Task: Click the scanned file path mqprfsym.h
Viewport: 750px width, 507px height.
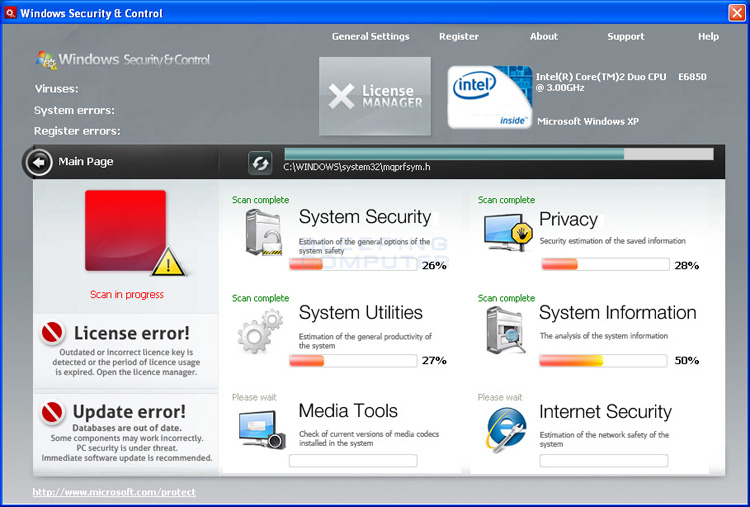Action: [x=357, y=167]
